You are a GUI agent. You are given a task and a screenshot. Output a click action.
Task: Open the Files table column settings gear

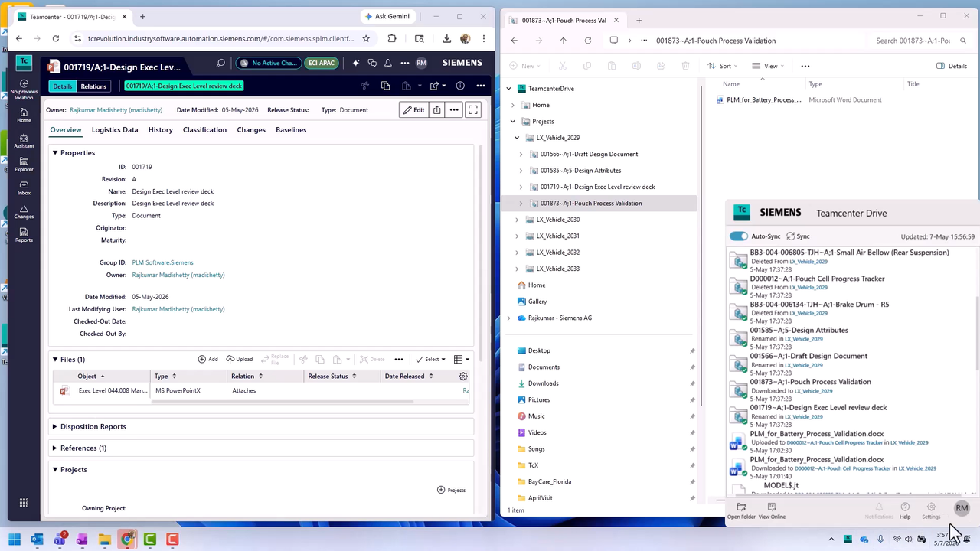[x=463, y=377]
